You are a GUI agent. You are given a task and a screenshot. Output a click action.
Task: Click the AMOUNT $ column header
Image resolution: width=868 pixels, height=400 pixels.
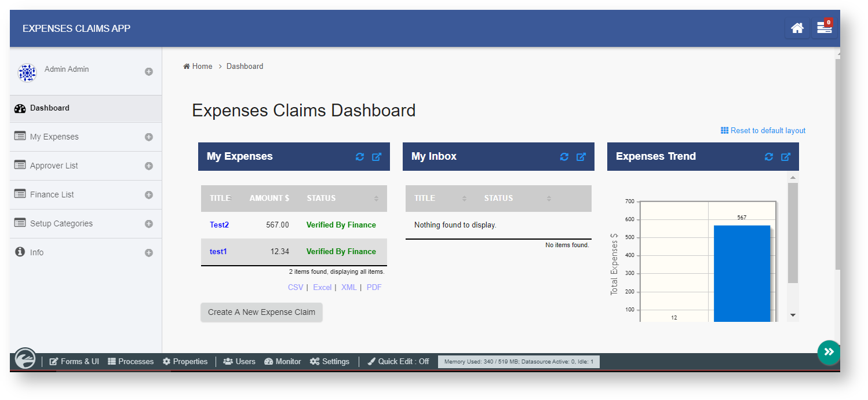tap(269, 199)
